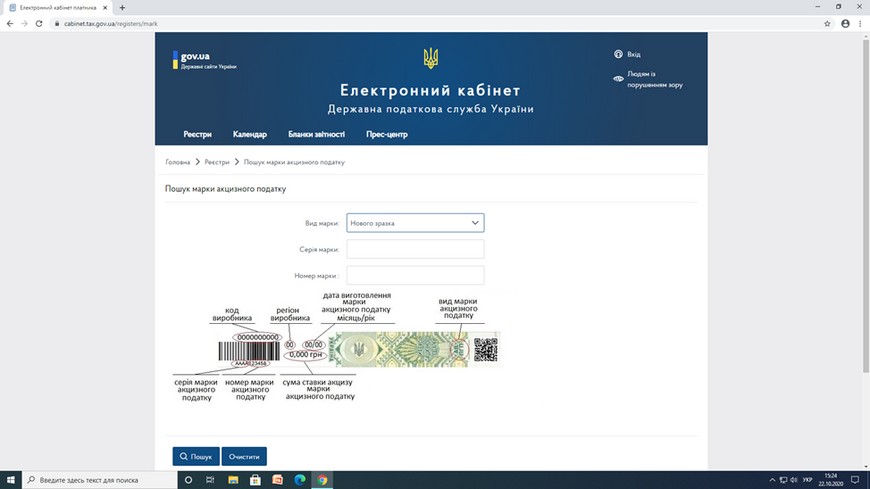Click the 'Вхід' login icon

tap(619, 54)
